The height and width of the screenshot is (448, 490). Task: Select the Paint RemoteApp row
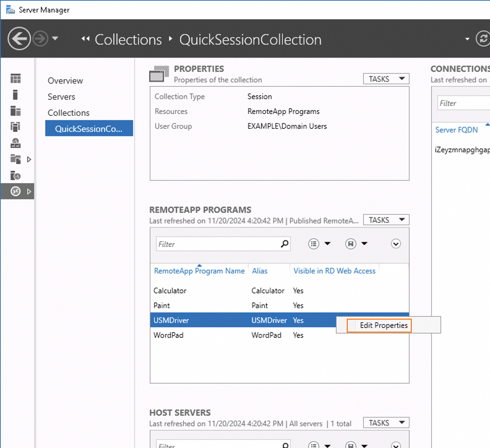coord(279,305)
